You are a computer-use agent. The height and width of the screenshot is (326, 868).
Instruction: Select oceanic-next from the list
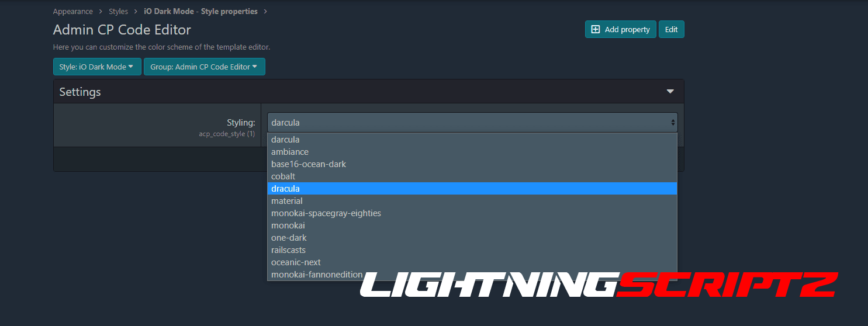(296, 262)
